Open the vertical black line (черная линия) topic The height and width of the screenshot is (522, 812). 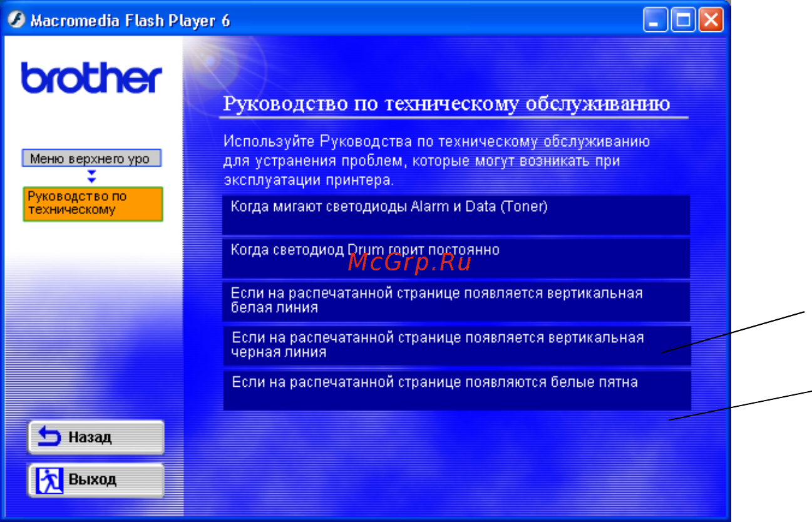click(457, 345)
